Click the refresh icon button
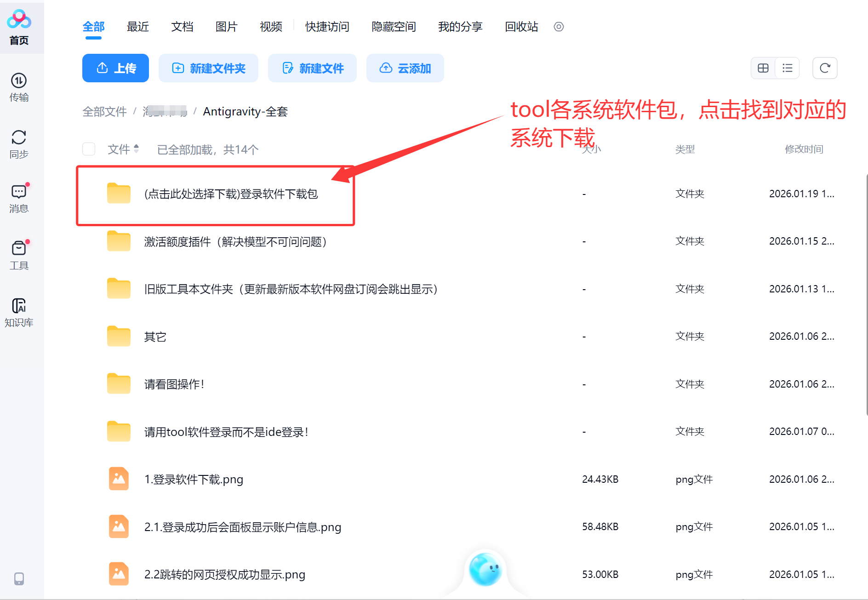The image size is (868, 600). click(825, 68)
